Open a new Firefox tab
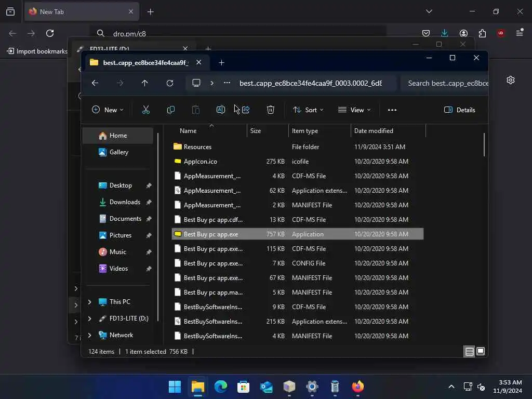This screenshot has width=532, height=399. 150,12
